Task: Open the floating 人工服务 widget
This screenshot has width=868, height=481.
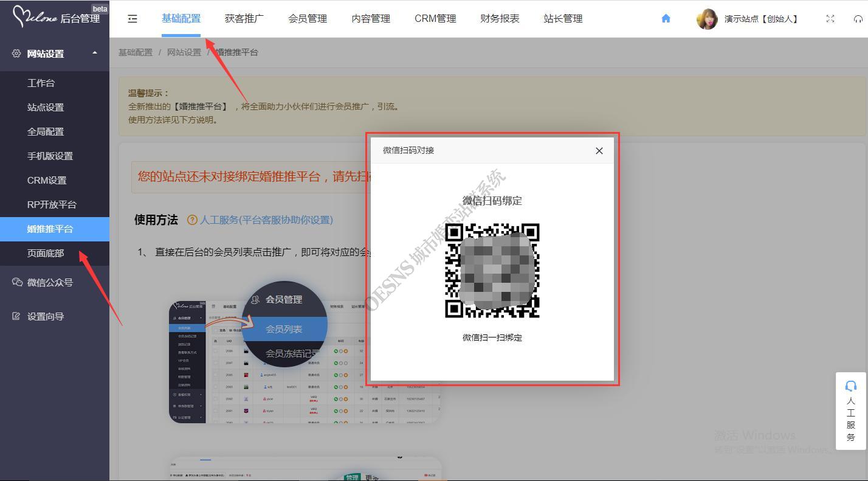Action: click(x=851, y=411)
